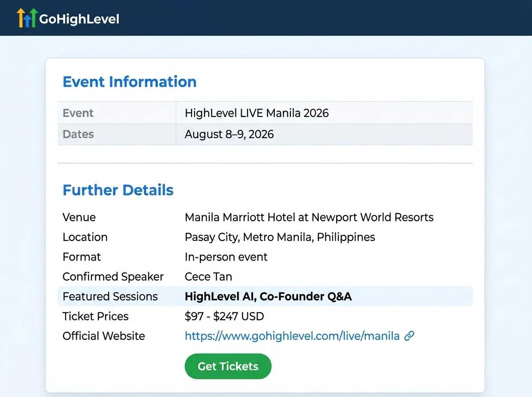Click the link icon beside website URL
This screenshot has width=532, height=397.
coord(409,336)
